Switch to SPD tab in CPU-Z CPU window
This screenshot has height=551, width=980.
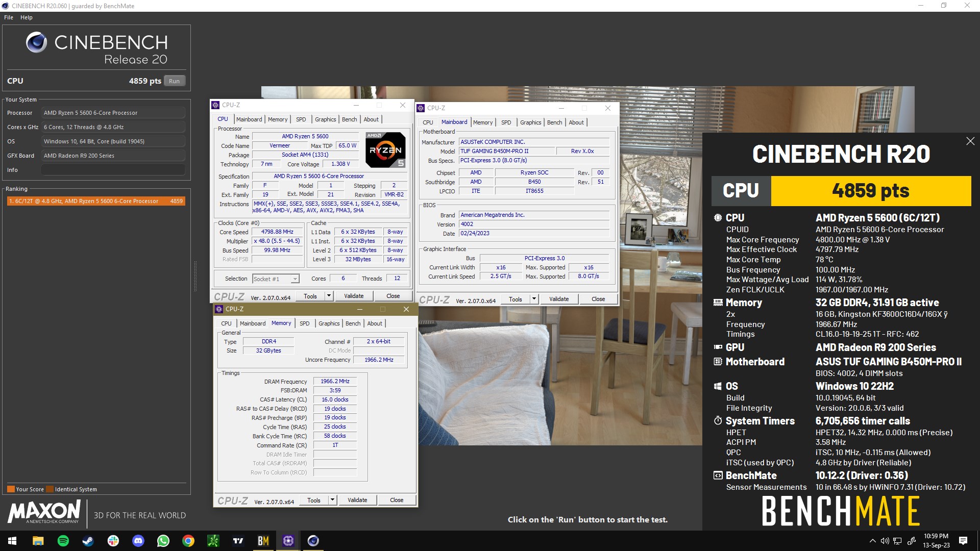(301, 119)
